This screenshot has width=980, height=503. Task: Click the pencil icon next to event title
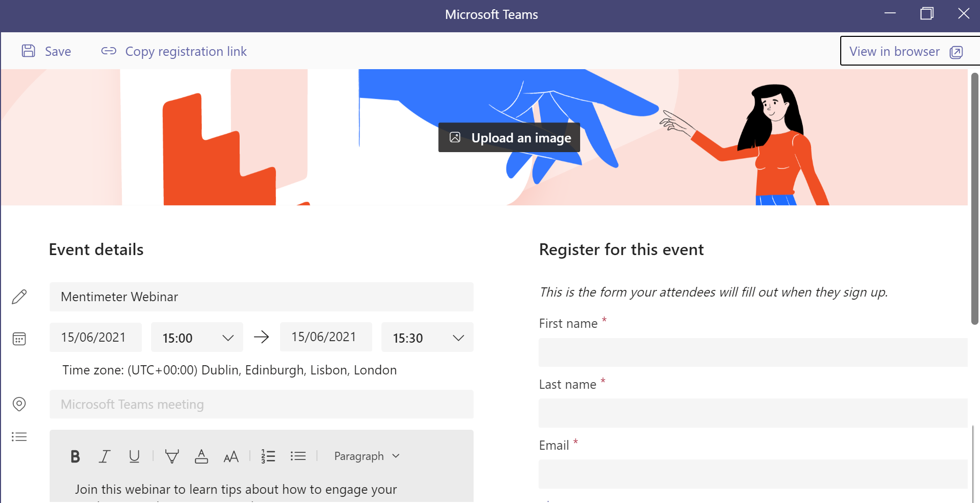19,297
